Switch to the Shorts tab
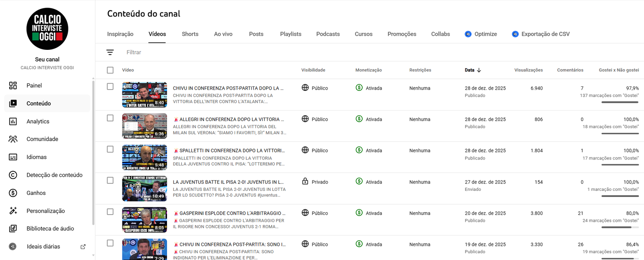This screenshot has width=644, height=260. (x=190, y=34)
